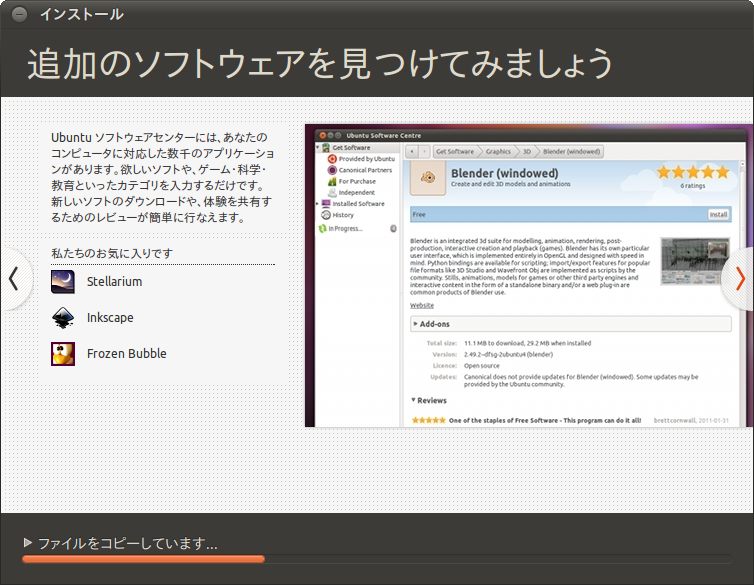Select Independent in sidebar
This screenshot has height=585, width=754.
point(356,192)
